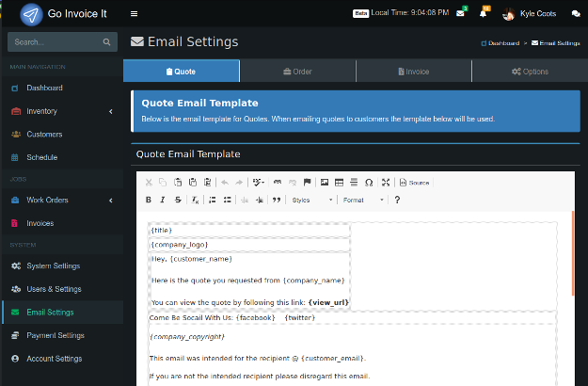
Task: Insert a table in the email template
Action: [x=339, y=182]
